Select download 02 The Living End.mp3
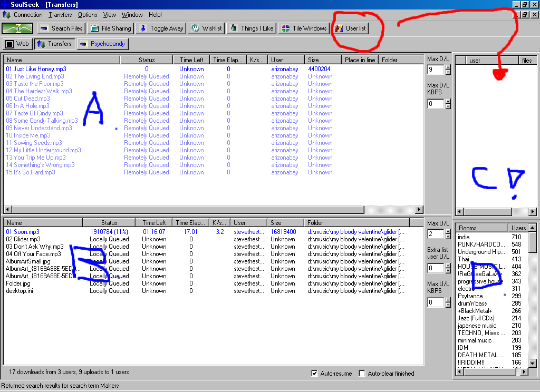 [x=35, y=76]
